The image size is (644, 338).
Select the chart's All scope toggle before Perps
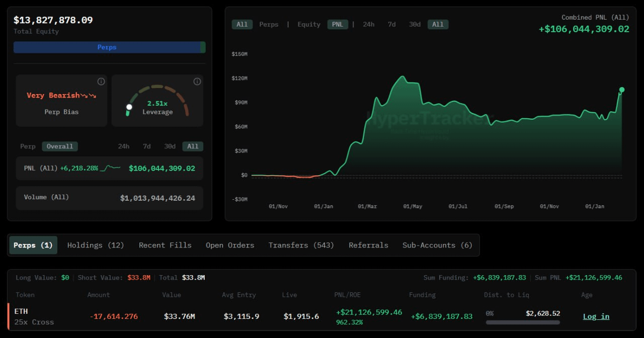242,24
